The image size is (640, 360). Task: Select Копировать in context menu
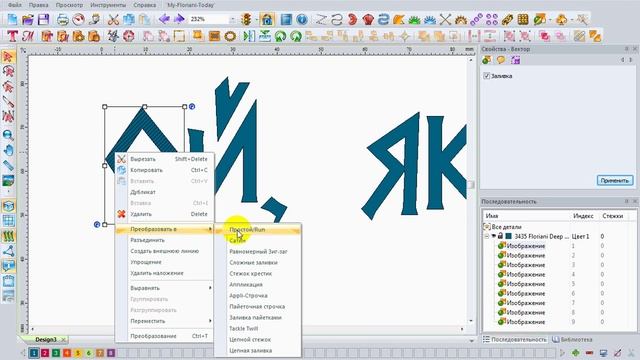[164, 170]
